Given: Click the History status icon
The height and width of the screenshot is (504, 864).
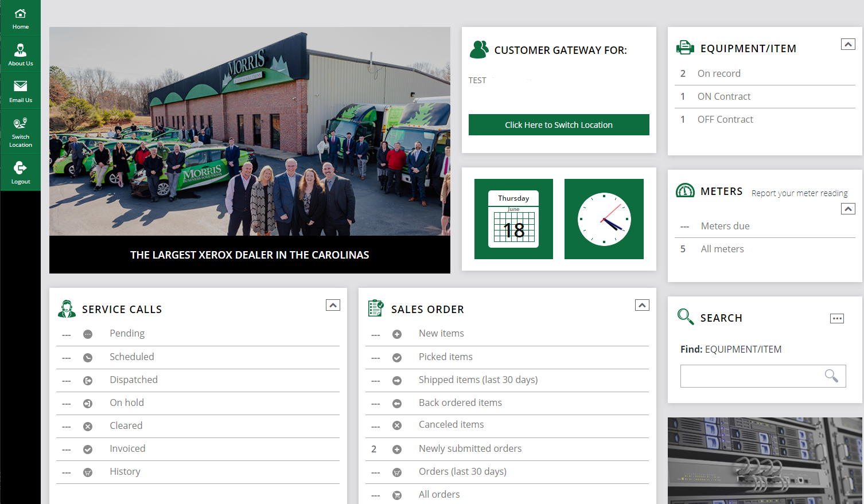Looking at the screenshot, I should pos(88,472).
